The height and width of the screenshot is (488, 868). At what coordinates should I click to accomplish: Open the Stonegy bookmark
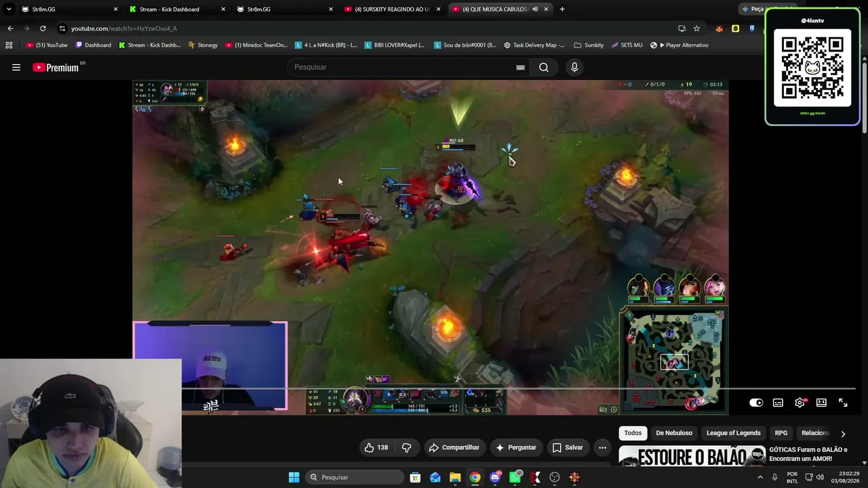click(x=203, y=45)
